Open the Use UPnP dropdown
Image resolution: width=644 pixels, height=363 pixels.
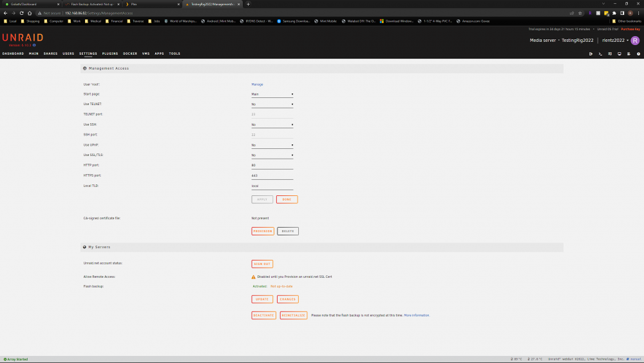coord(272,145)
